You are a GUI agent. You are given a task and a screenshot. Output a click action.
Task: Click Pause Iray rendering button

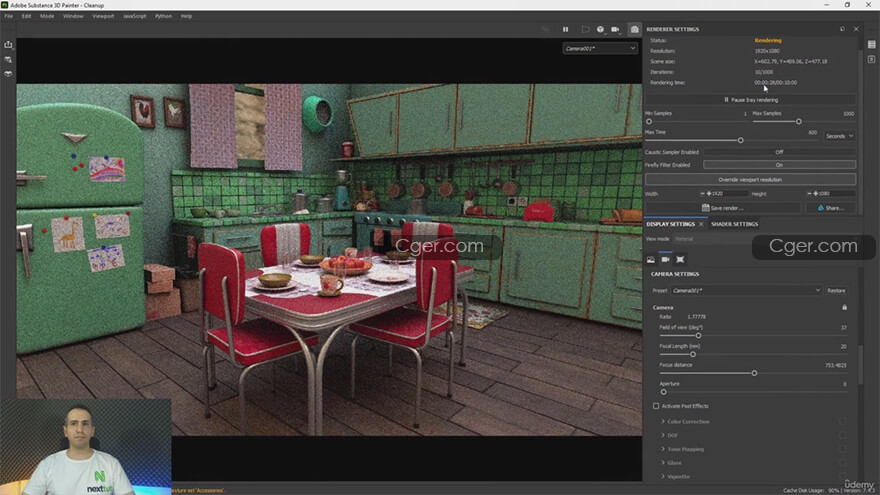750,100
